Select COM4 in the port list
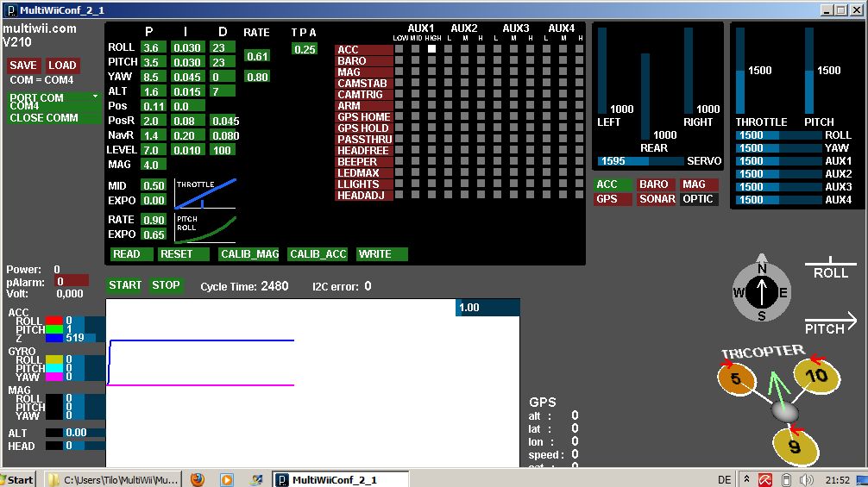Viewport: 868px width, 487px height. coord(26,106)
